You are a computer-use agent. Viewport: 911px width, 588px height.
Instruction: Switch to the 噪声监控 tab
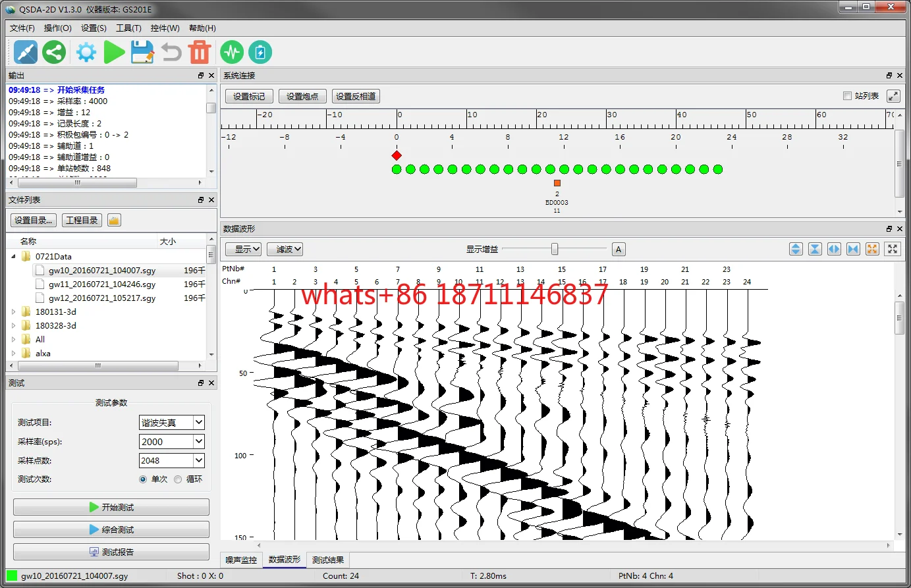coord(241,560)
